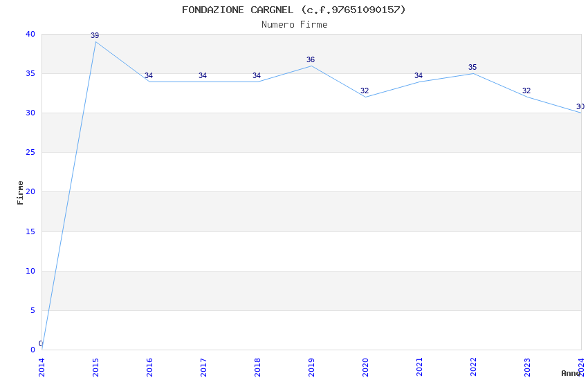
Task: Click the data label 36 above 2019
Action: [x=311, y=59]
